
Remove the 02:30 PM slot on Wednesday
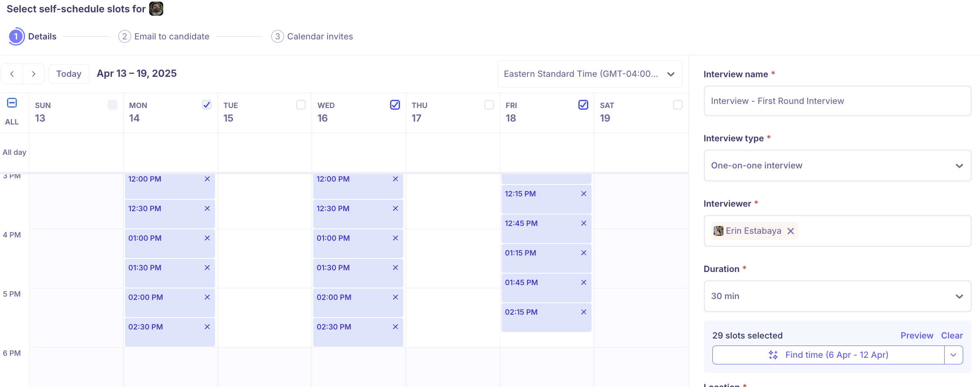tap(395, 327)
